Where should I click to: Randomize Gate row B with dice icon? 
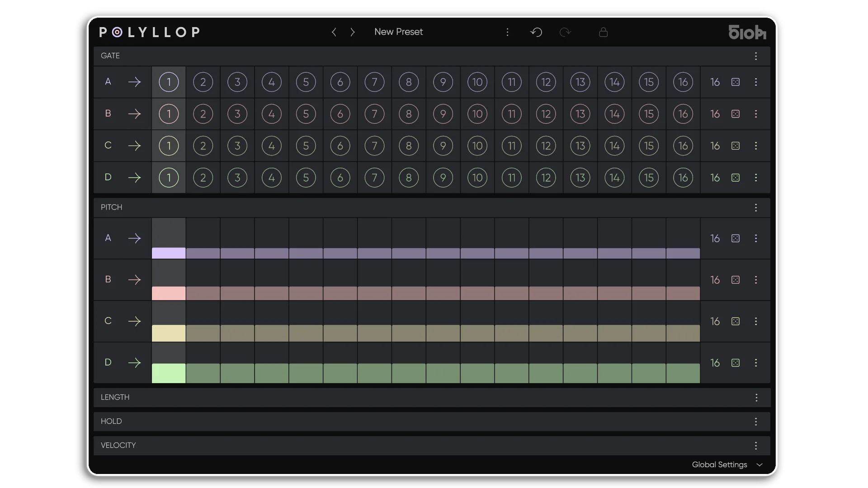click(x=736, y=114)
